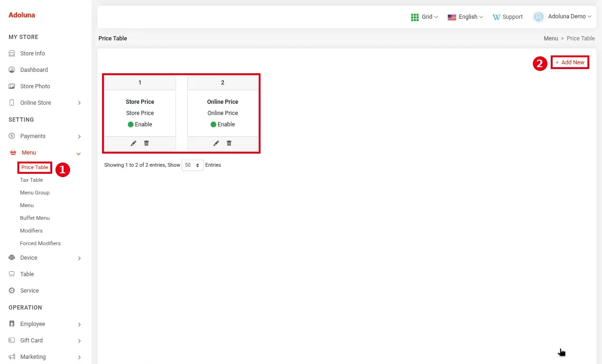Open Buffet Menu in the sidebar
This screenshot has height=364, width=602.
(x=35, y=218)
